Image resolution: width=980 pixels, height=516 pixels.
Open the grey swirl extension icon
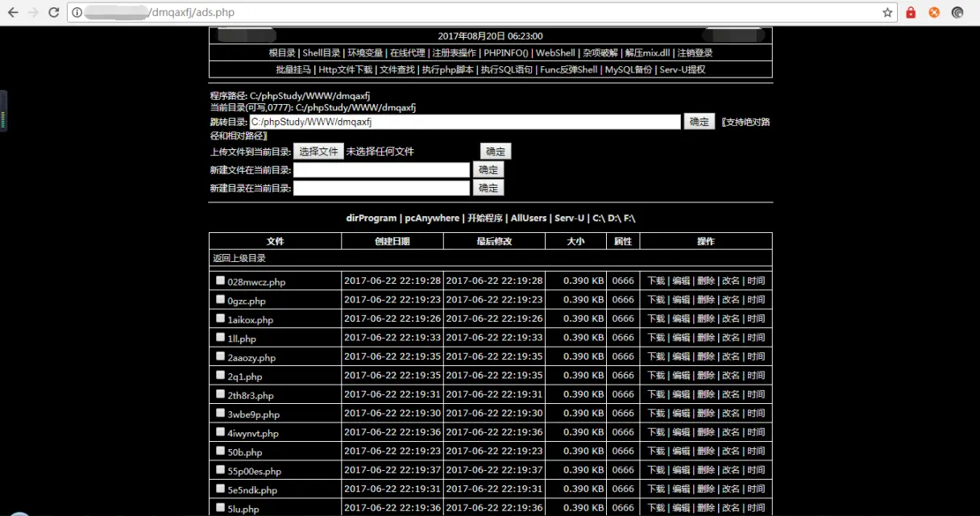pyautogui.click(x=957, y=13)
